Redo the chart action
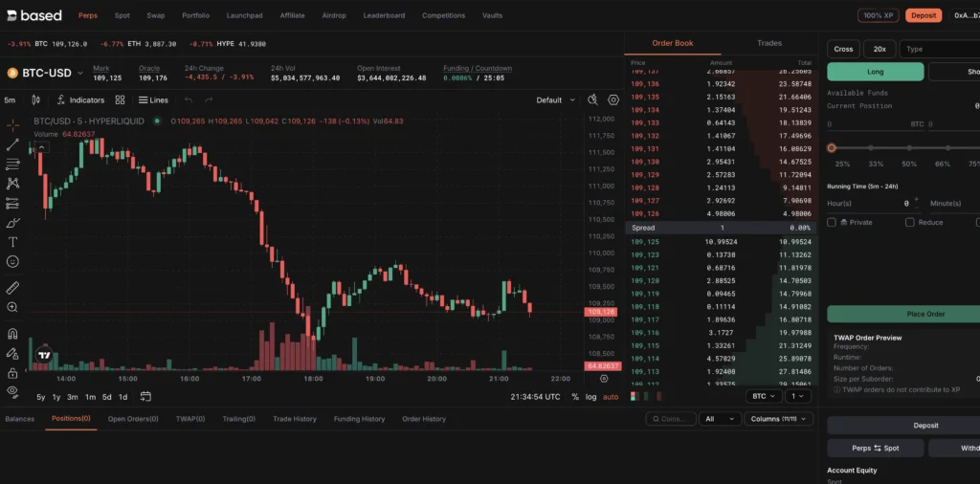Screen dimensions: 980x484 [x=209, y=99]
